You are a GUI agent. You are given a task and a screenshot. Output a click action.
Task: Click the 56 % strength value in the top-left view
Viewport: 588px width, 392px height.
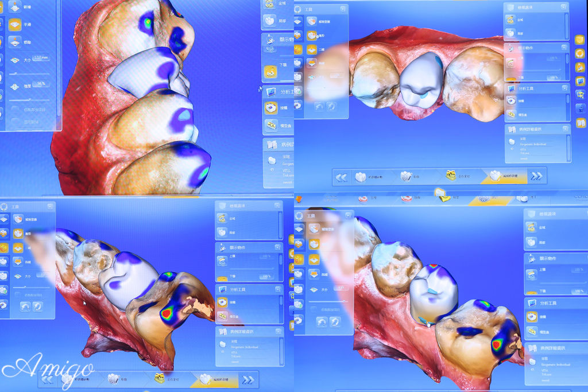click(x=41, y=84)
